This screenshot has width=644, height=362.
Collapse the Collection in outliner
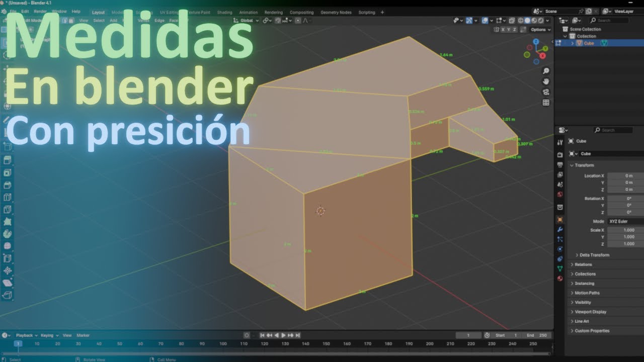[566, 36]
